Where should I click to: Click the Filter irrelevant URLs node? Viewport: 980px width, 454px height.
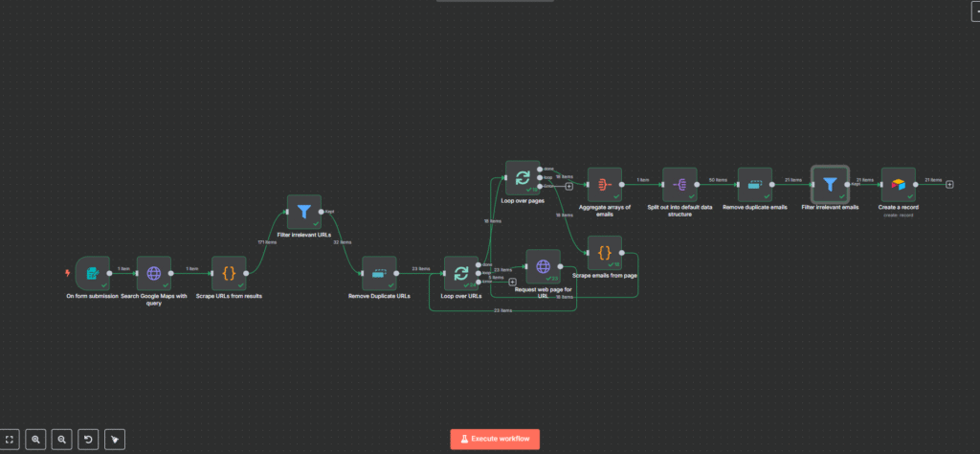tap(303, 212)
